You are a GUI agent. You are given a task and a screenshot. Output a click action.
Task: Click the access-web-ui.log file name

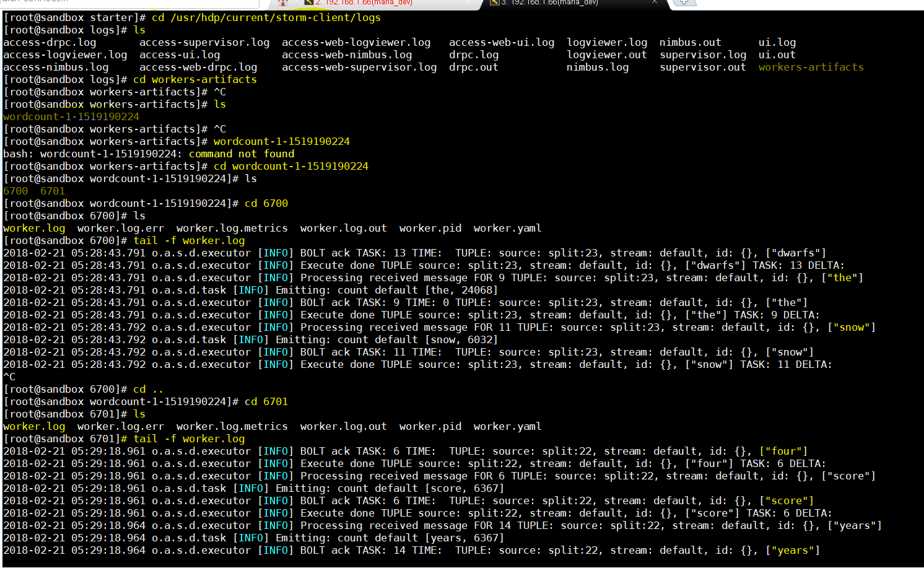coord(502,43)
